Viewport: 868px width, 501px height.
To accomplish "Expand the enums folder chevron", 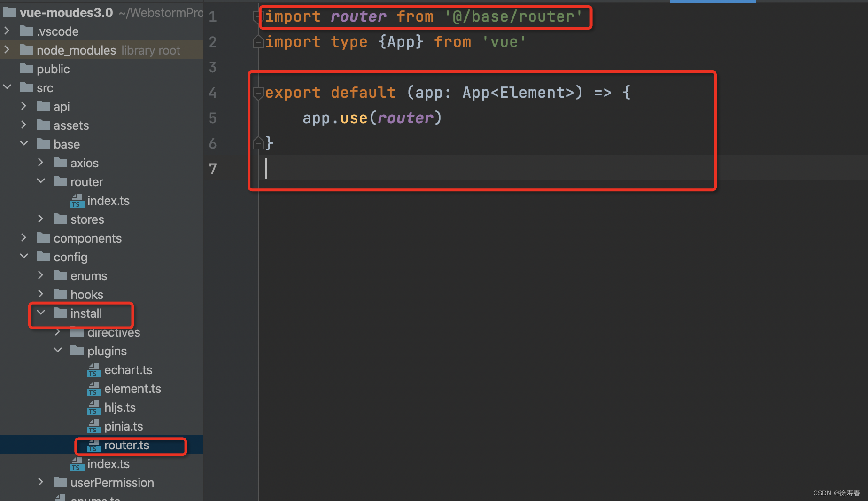I will [x=41, y=275].
